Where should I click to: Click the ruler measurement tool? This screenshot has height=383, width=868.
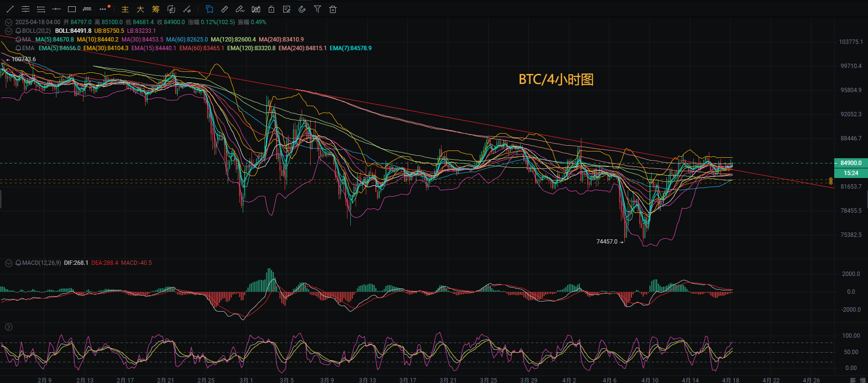[225, 9]
